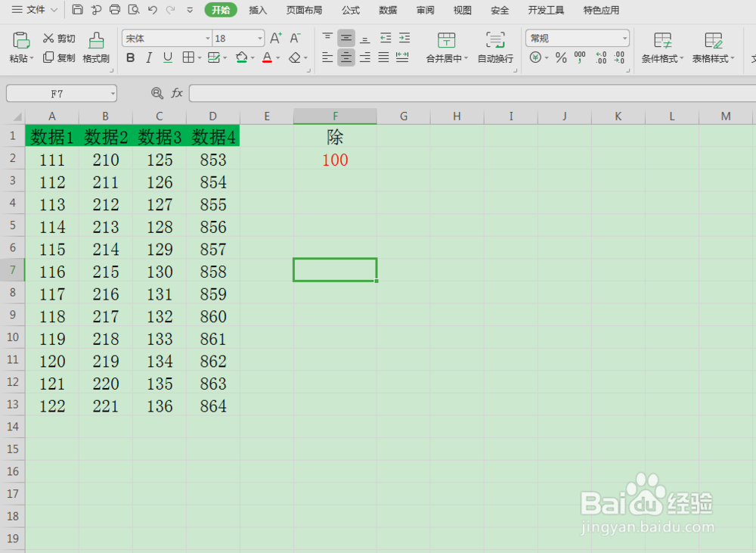Apply percent style
Screen dimensions: 756x553
[x=561, y=58]
